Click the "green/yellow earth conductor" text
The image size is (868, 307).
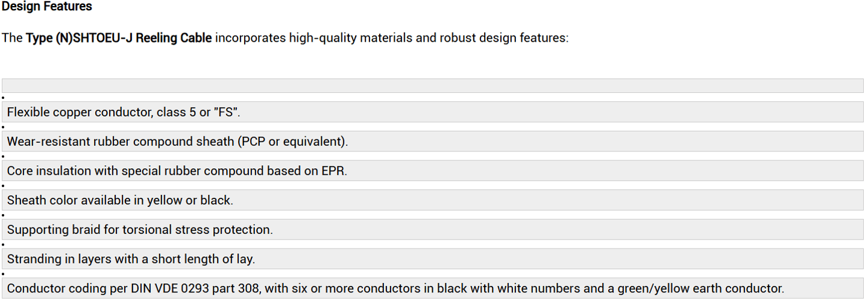tap(700, 288)
